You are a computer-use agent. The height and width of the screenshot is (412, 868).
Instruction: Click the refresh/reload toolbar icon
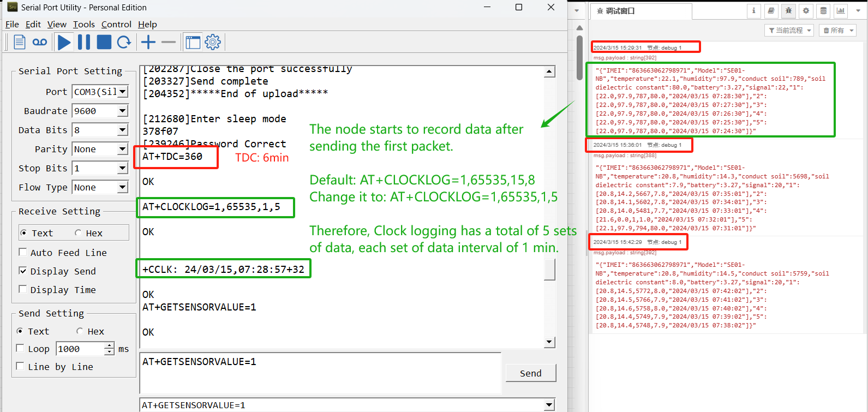[124, 42]
